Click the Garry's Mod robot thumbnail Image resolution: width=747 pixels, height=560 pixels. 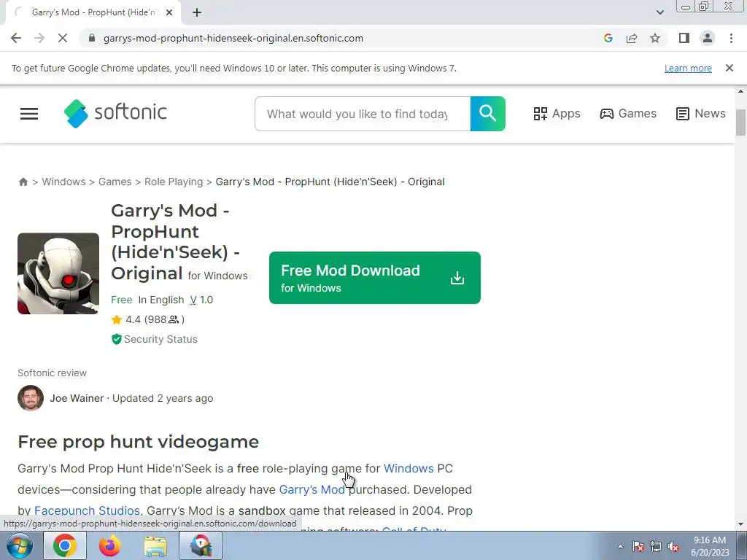[x=58, y=273]
